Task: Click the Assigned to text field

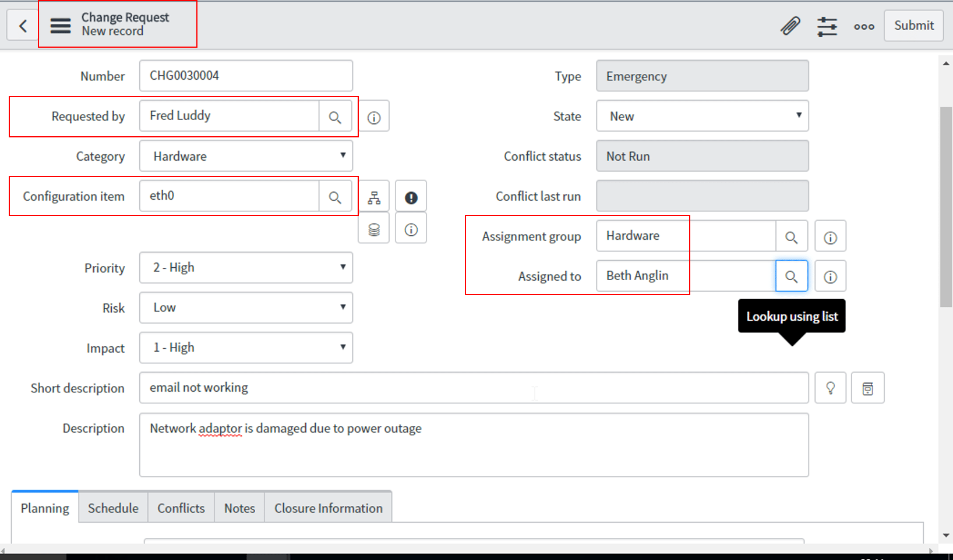Action: point(686,276)
